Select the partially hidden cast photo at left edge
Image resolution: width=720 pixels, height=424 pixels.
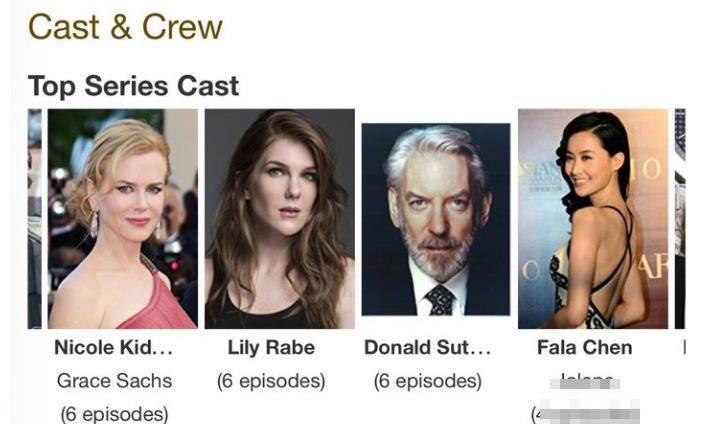34,219
